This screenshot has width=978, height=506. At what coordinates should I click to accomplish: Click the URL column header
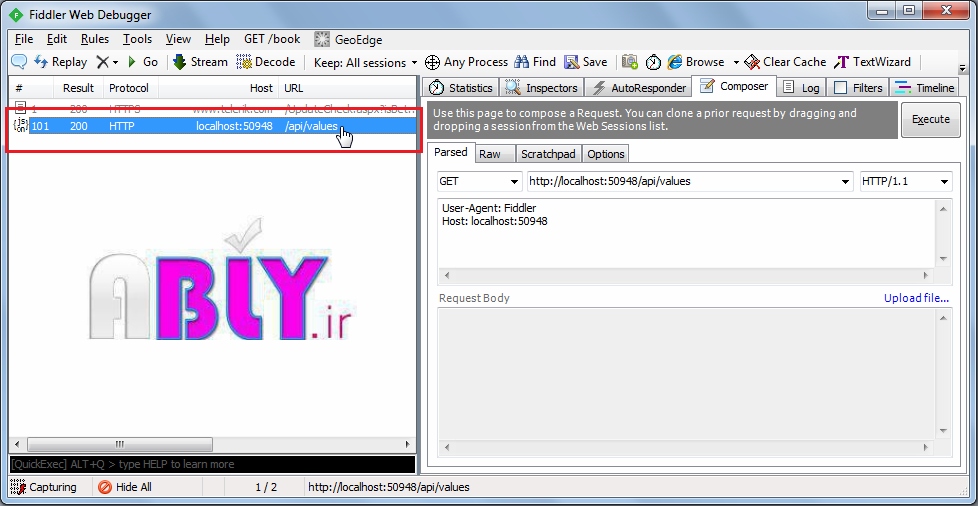tap(347, 88)
